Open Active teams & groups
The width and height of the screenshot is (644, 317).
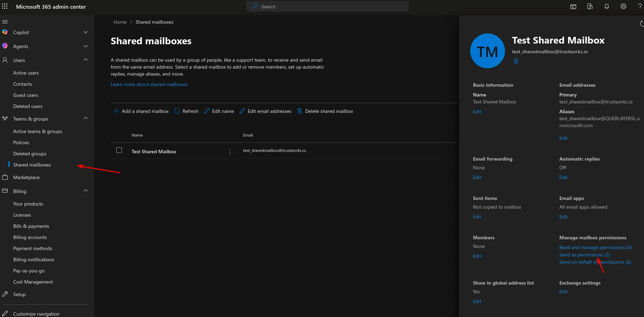point(38,131)
